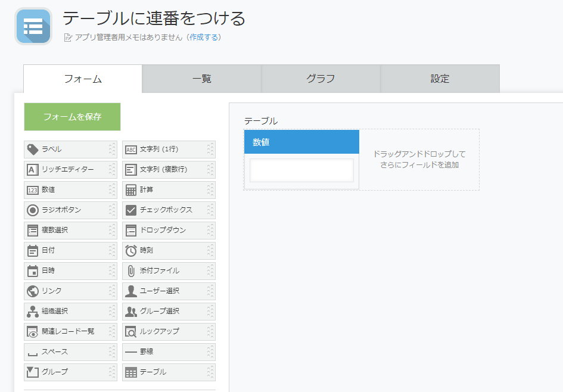This screenshot has width=563, height=392.
Task: Click the 数値 input box in table
Action: (301, 170)
